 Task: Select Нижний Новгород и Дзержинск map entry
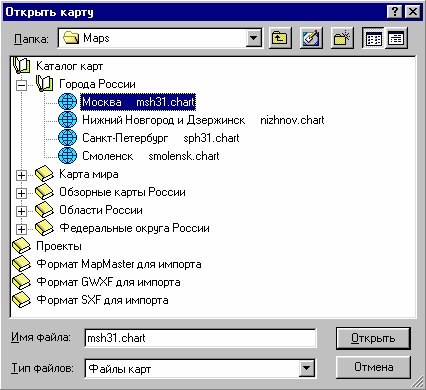[203, 120]
